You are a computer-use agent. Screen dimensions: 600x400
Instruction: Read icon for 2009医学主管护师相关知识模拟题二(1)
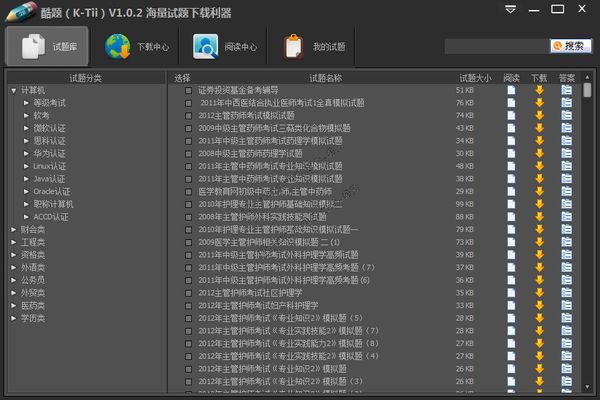(x=511, y=242)
